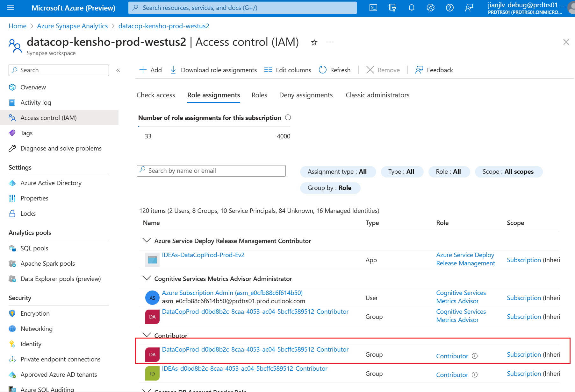
Task: Open portal settings gear
Action: [x=431, y=8]
